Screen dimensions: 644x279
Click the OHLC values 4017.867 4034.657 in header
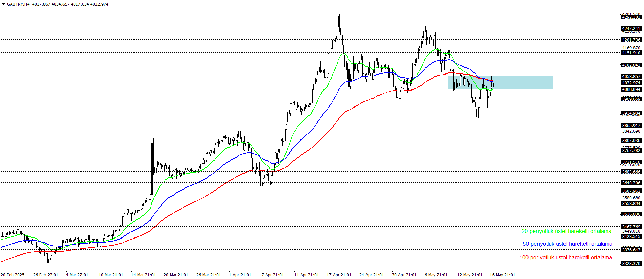tap(51, 4)
